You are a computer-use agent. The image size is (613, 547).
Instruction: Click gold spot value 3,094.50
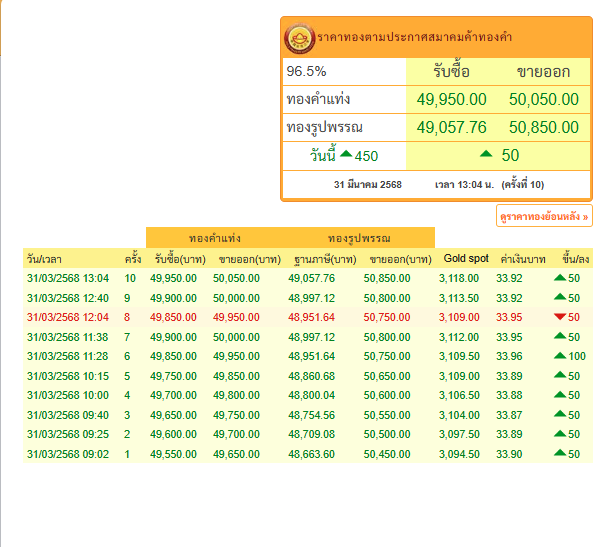459,454
